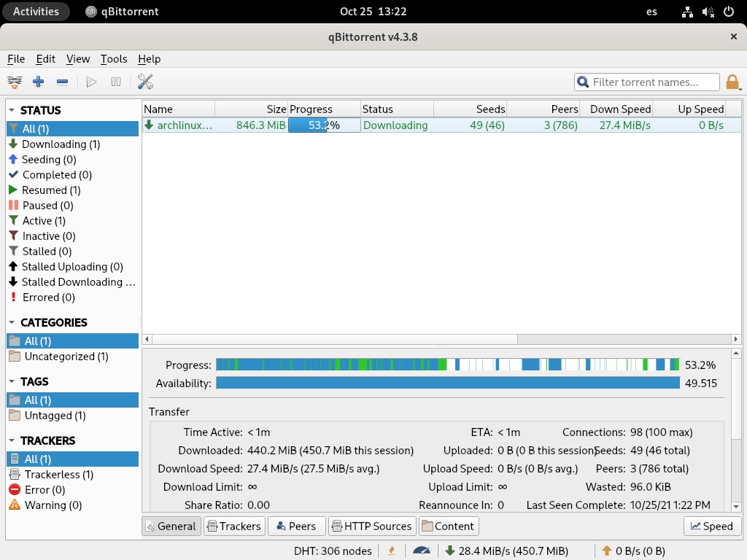Click the Availability bar
The height and width of the screenshot is (560, 747).
[448, 383]
